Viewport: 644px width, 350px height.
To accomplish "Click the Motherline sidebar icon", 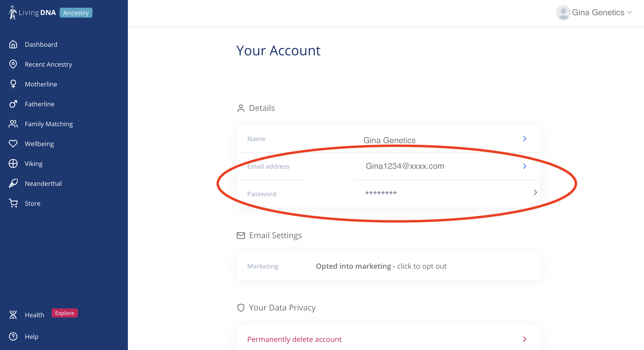I will [13, 84].
